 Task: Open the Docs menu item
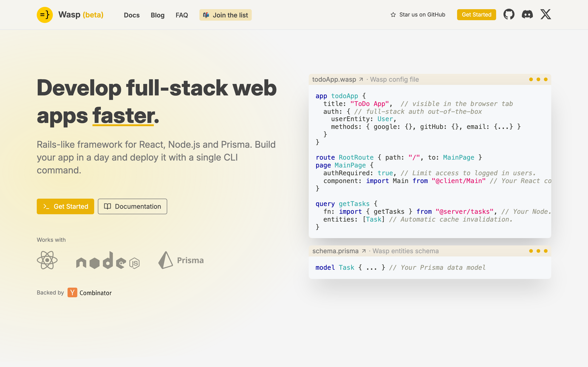pyautogui.click(x=132, y=15)
